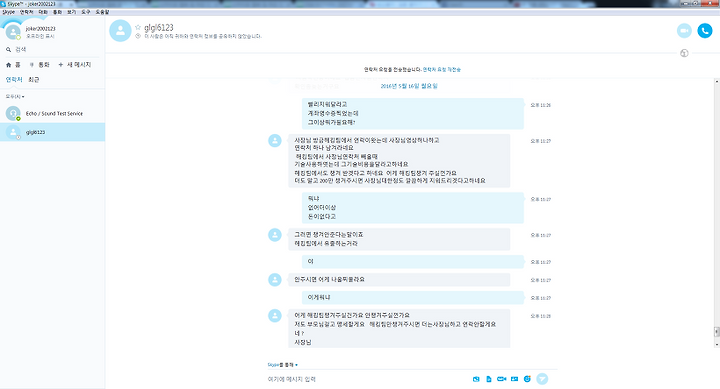Image resolution: width=720 pixels, height=389 pixels.
Task: Click sender avatar beside last message
Action: [275, 316]
